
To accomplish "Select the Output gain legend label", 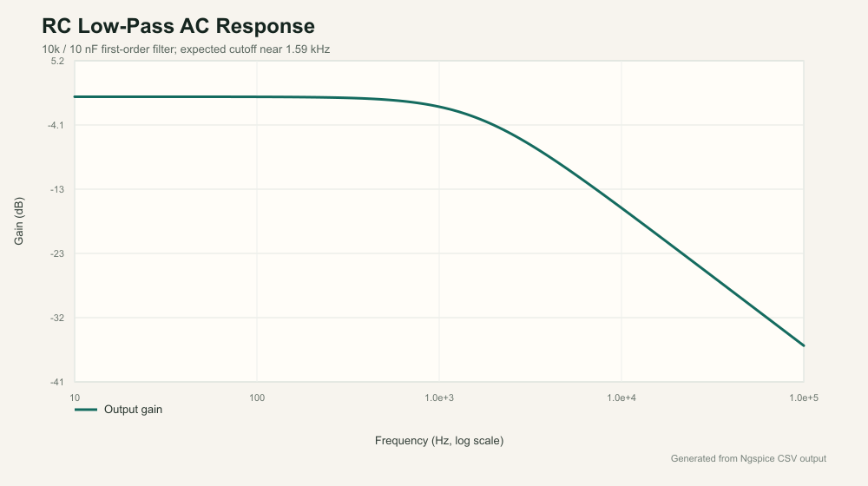I will tap(133, 410).
